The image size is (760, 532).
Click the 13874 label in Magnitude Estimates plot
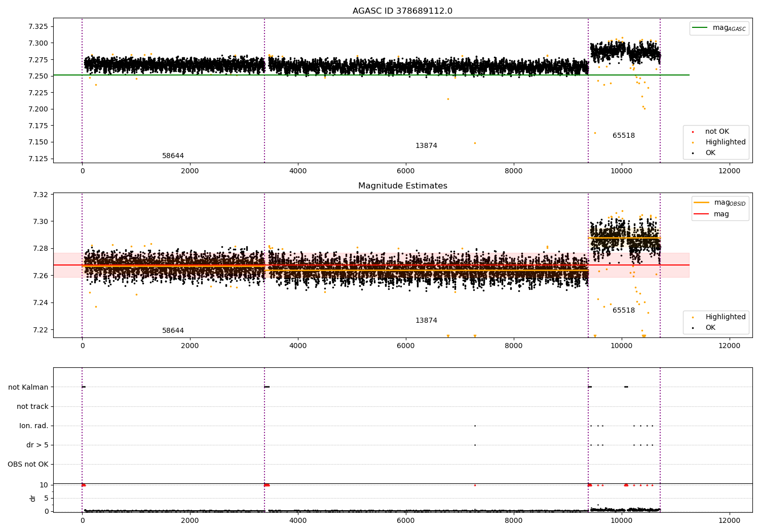tap(426, 321)
